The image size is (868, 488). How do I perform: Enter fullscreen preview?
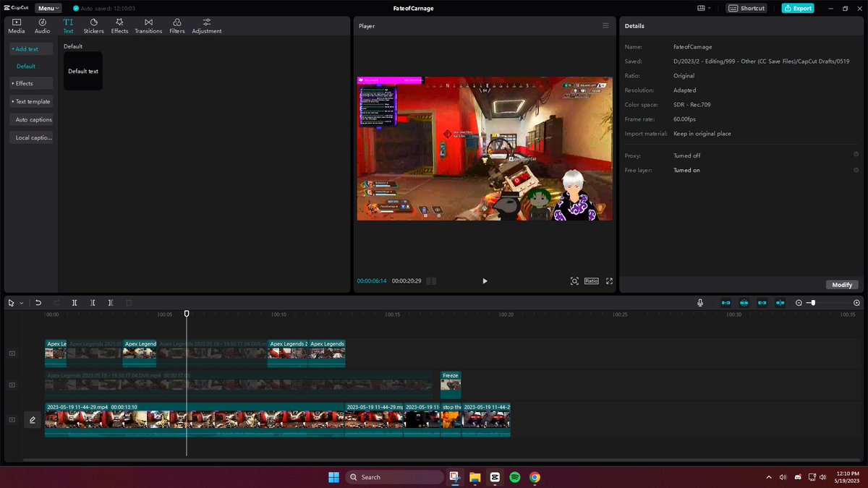click(x=609, y=281)
